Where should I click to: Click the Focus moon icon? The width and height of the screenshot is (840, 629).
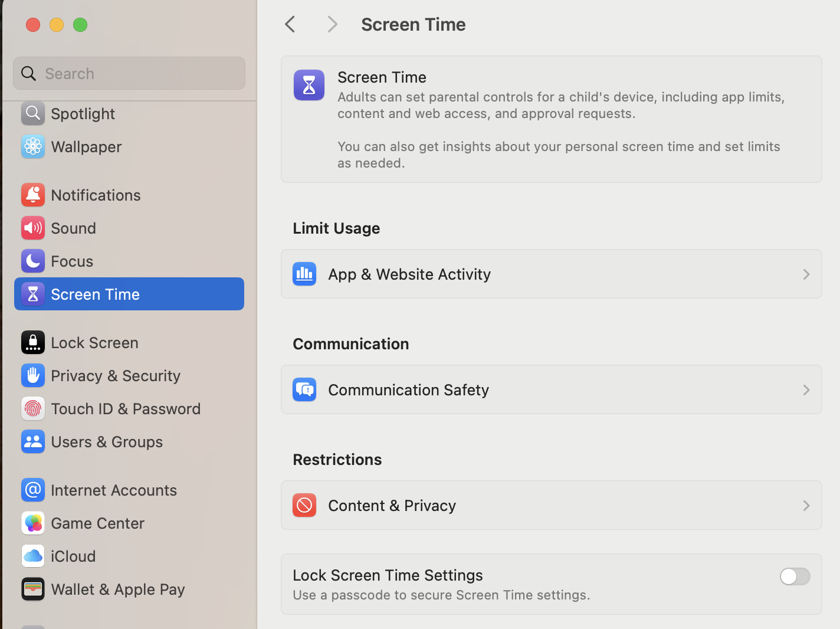(x=33, y=261)
